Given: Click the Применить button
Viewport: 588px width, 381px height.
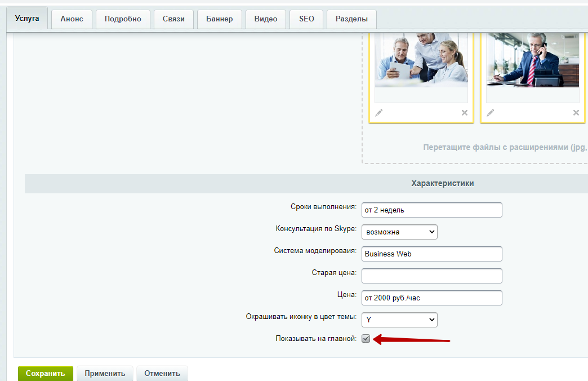Looking at the screenshot, I should click(x=105, y=373).
